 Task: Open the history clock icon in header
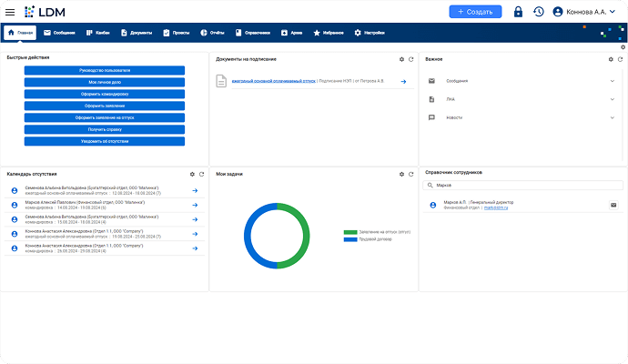pos(539,12)
